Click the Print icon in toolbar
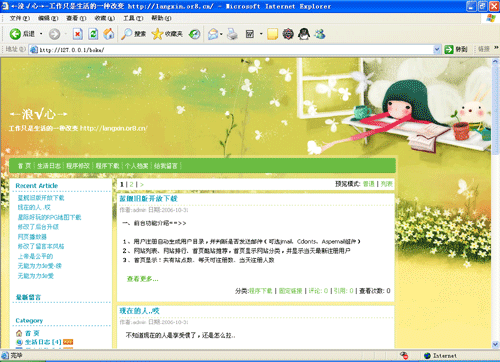The image size is (500, 362). [232, 34]
